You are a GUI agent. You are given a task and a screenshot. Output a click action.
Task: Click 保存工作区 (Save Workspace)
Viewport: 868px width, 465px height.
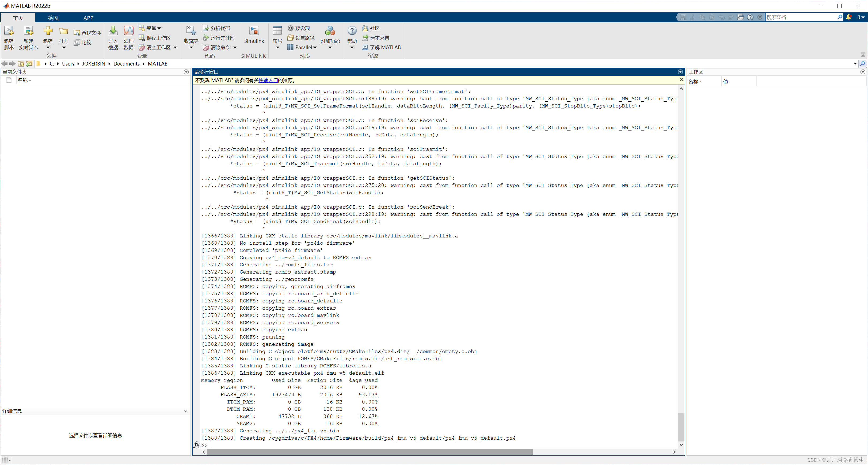pos(155,38)
